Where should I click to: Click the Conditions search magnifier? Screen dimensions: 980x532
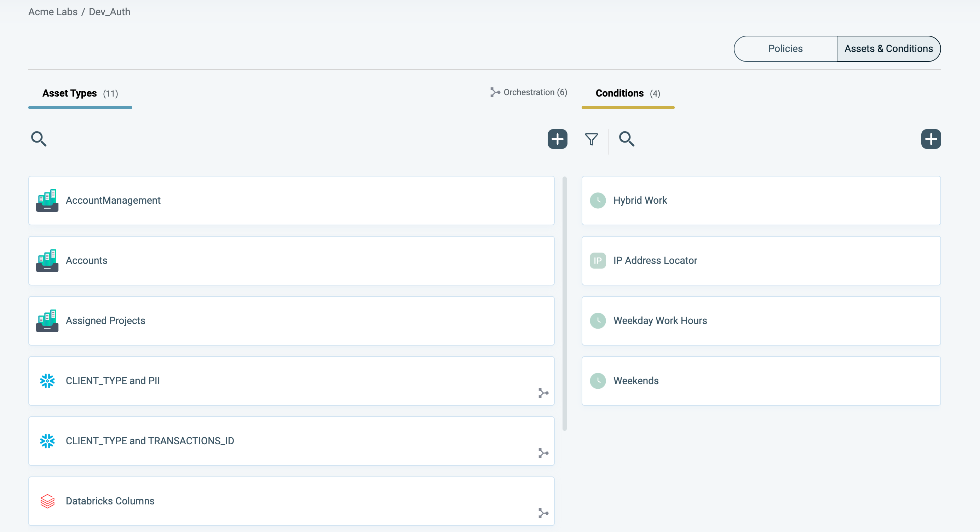[626, 139]
